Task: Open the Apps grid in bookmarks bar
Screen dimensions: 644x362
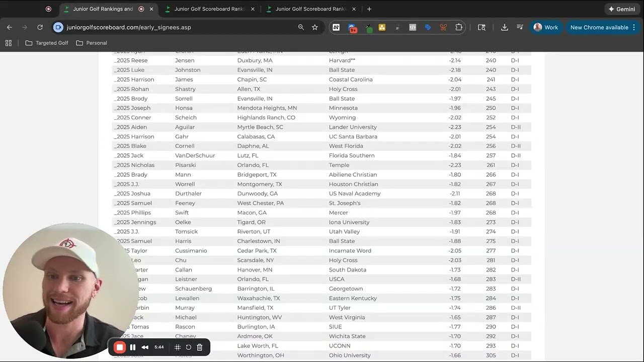Action: [9, 43]
